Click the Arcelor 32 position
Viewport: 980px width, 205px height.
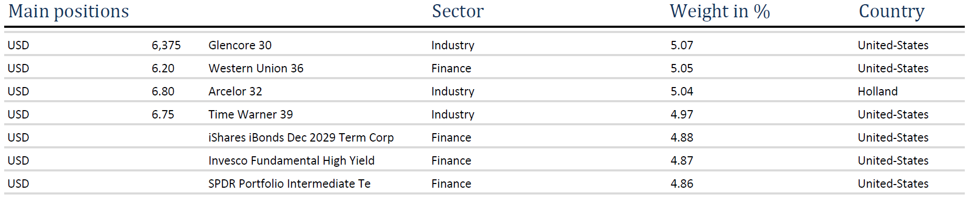tap(235, 92)
